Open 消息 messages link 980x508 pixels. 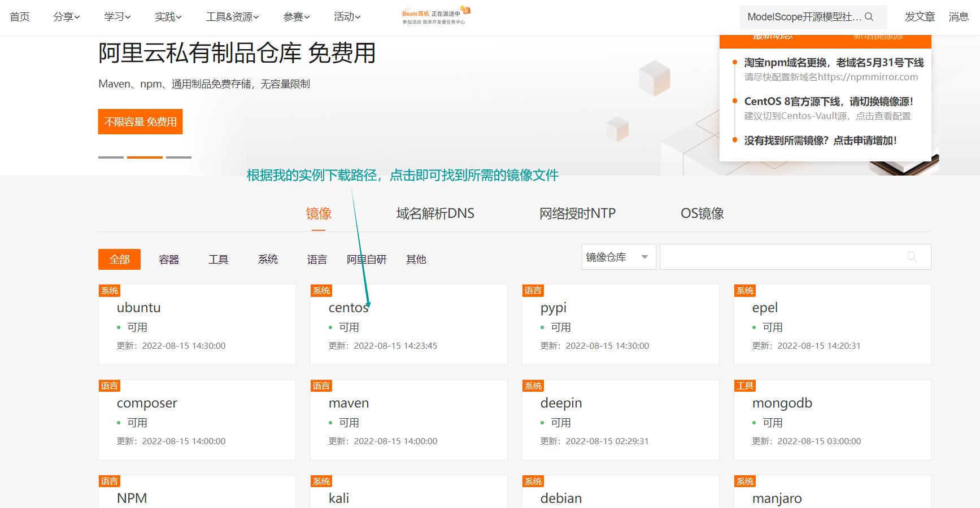coord(959,17)
